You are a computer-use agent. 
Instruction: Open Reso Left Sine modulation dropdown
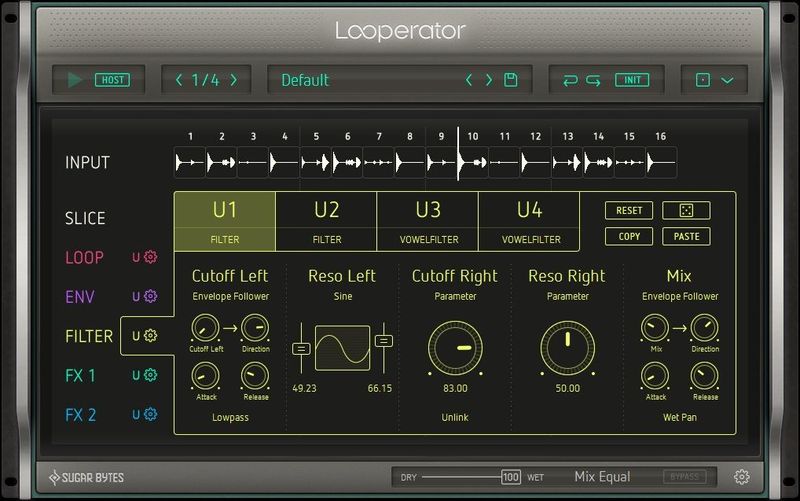pyautogui.click(x=343, y=296)
